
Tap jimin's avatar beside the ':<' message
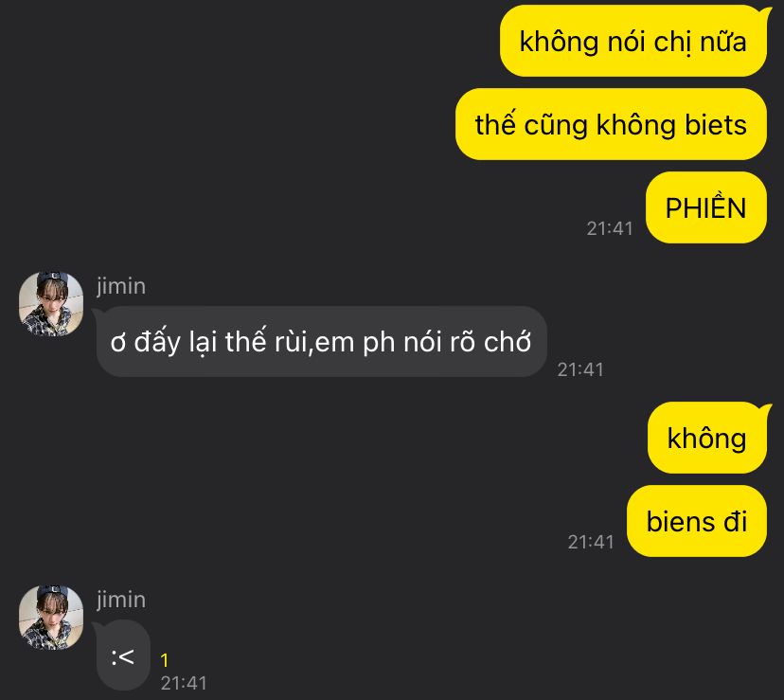click(x=51, y=618)
